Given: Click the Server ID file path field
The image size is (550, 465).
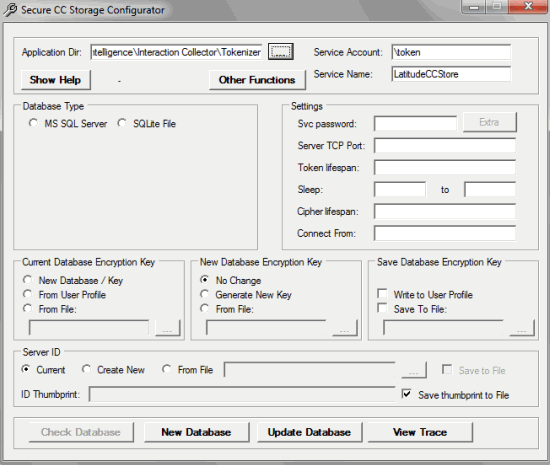Looking at the screenshot, I should tap(310, 370).
